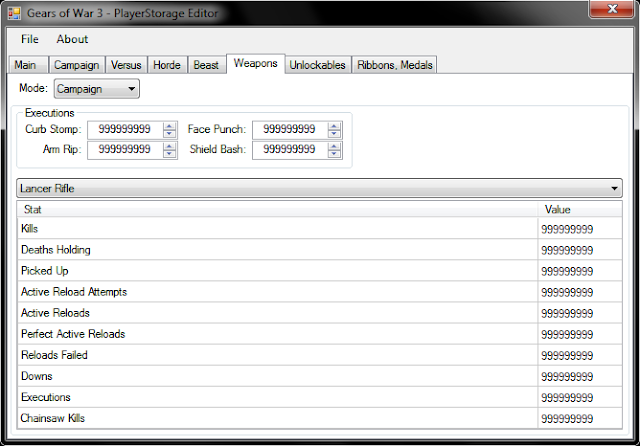The height and width of the screenshot is (446, 640).
Task: Click the Picked Up value cell
Action: (580, 271)
